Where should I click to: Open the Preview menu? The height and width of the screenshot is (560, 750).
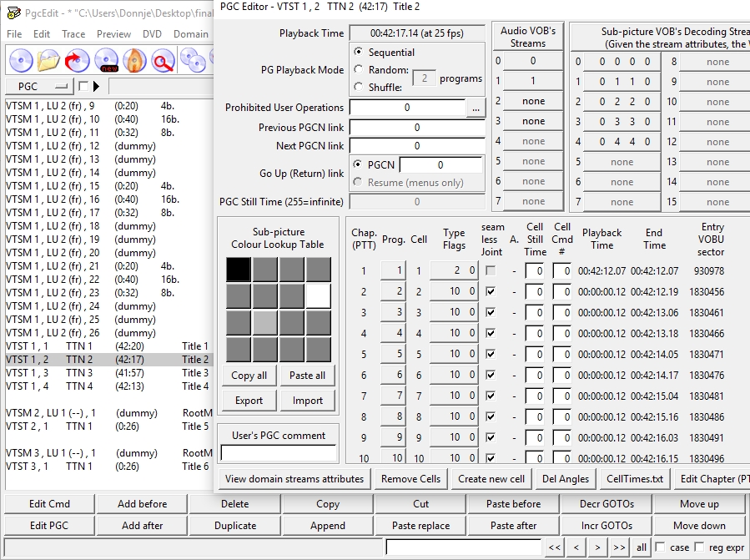click(113, 34)
